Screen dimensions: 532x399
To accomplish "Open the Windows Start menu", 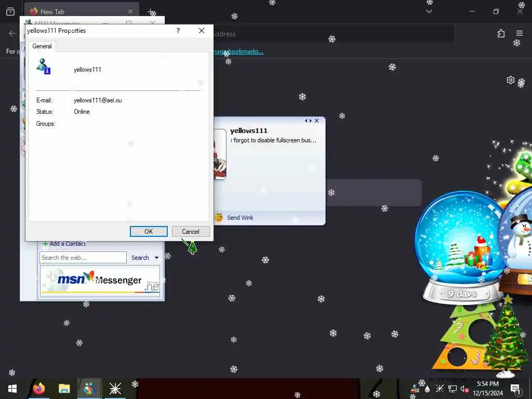I will coord(12,389).
